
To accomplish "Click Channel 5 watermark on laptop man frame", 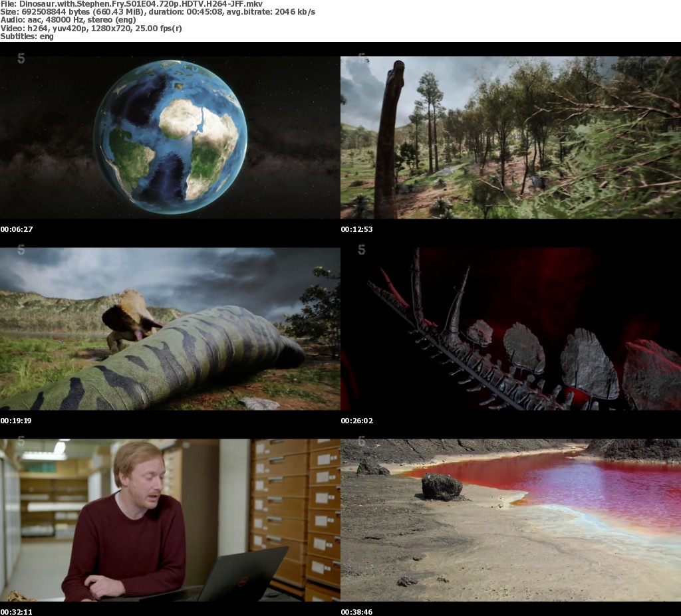I will 21,441.
